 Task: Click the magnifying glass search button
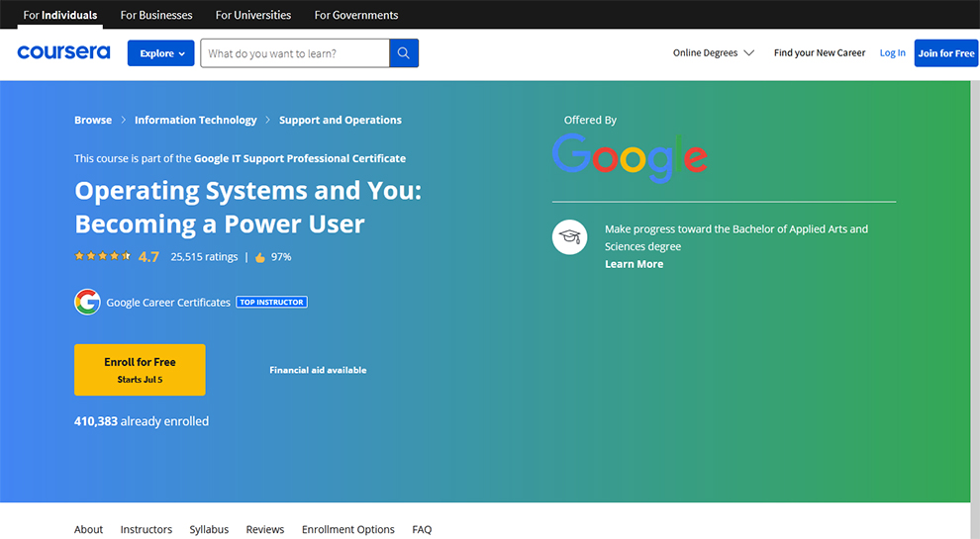coord(404,53)
